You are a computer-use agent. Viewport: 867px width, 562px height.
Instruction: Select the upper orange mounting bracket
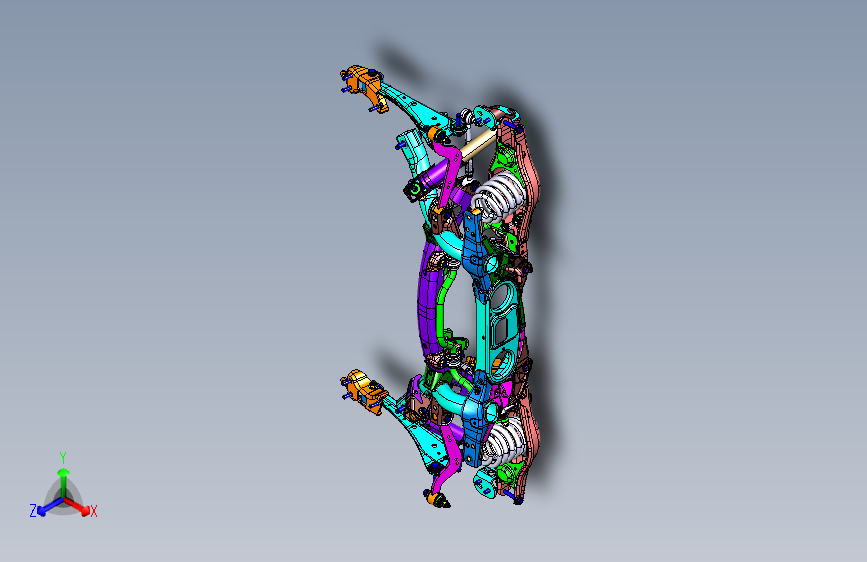365,86
